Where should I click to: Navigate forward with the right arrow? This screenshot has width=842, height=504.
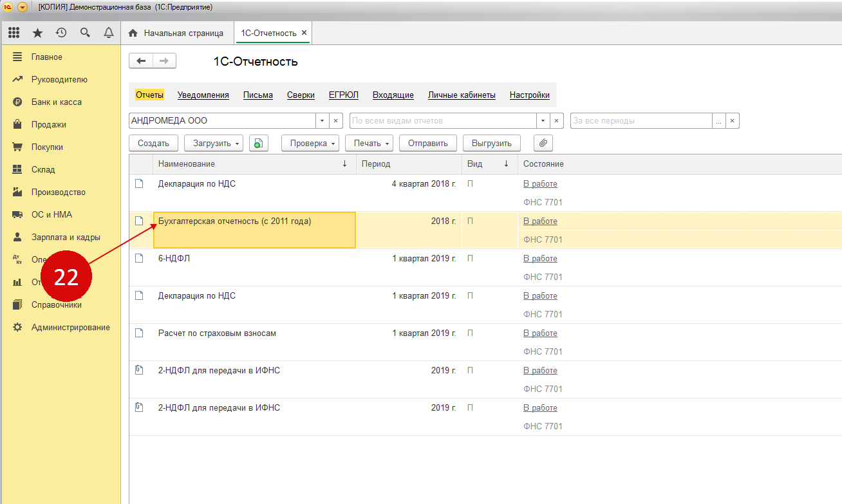click(x=164, y=61)
